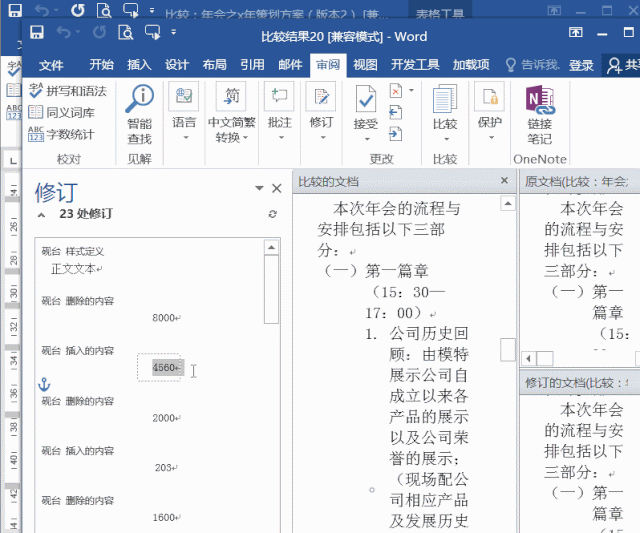Click the 共享 share button

pyautogui.click(x=622, y=65)
